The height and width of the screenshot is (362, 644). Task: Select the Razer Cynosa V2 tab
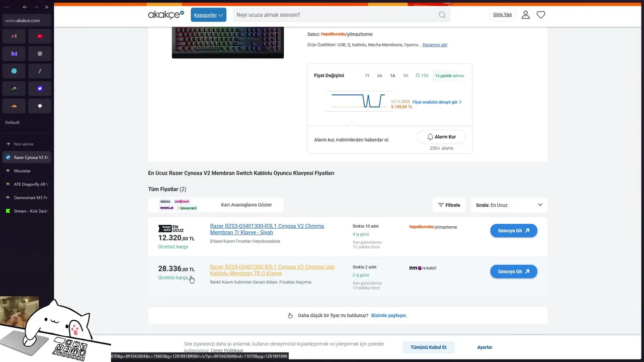coord(27,157)
